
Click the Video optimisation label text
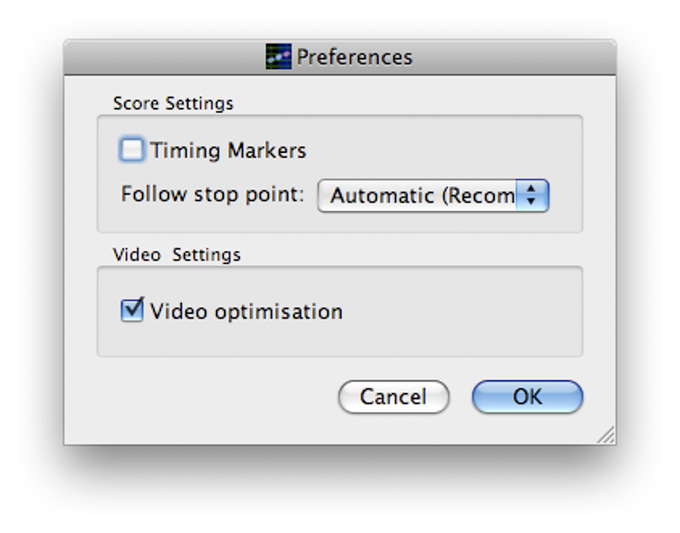(x=246, y=311)
